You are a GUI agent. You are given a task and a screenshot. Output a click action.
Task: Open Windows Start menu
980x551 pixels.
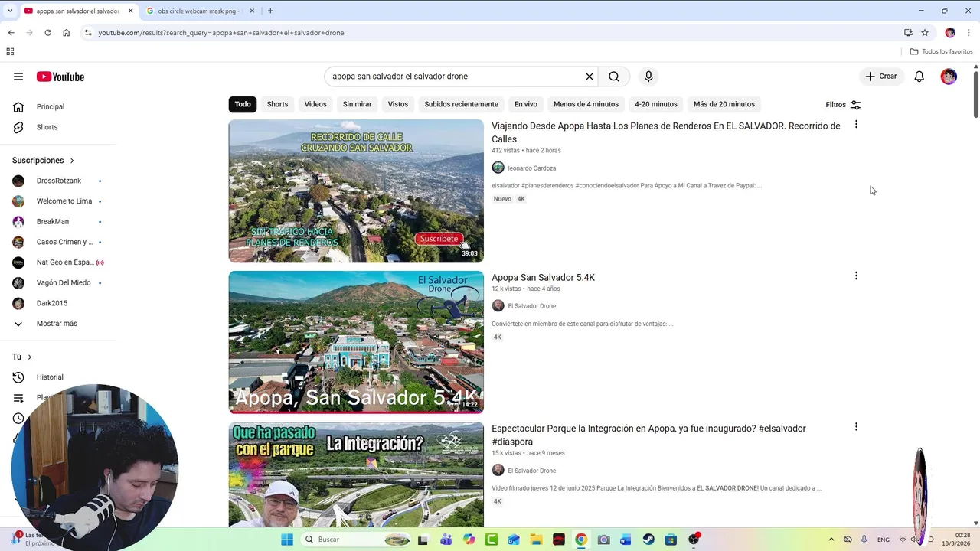coord(287,540)
